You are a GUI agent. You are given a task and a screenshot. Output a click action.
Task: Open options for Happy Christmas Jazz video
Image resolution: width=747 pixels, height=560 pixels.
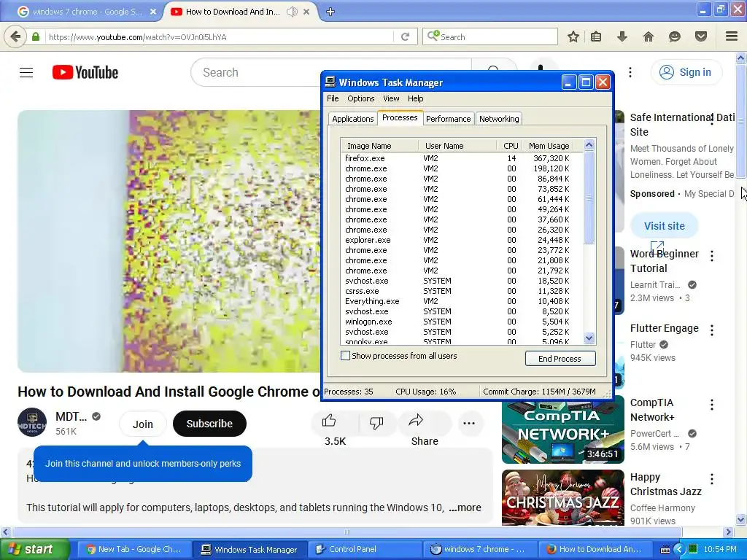(712, 479)
